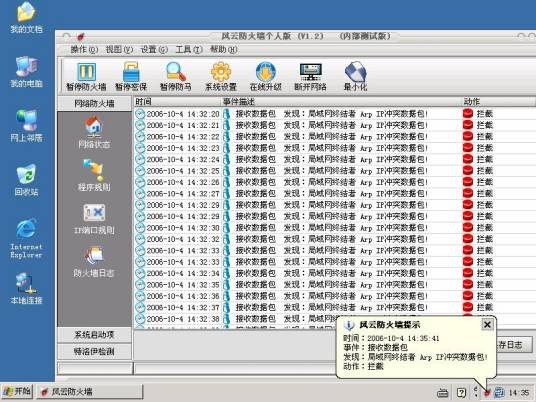This screenshot has height=402, width=536.
Task: Select log row 2006-10-4 14:32:35
Action: click(x=334, y=285)
